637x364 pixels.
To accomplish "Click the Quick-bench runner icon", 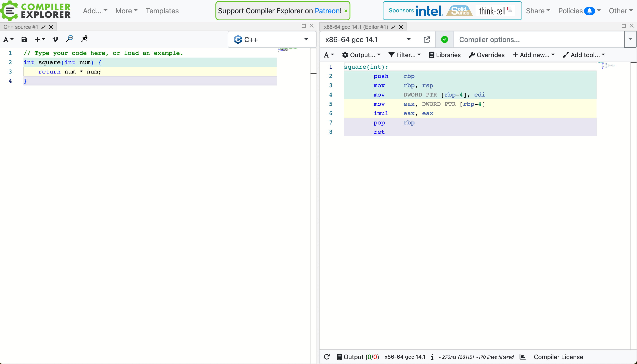I will pos(85,39).
